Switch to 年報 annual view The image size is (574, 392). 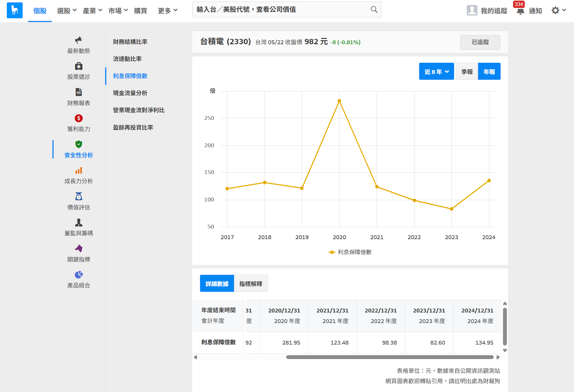489,71
